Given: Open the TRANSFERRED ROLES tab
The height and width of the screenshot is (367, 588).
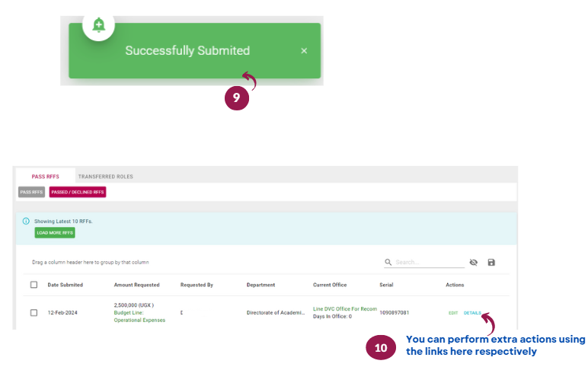Looking at the screenshot, I should click(106, 177).
